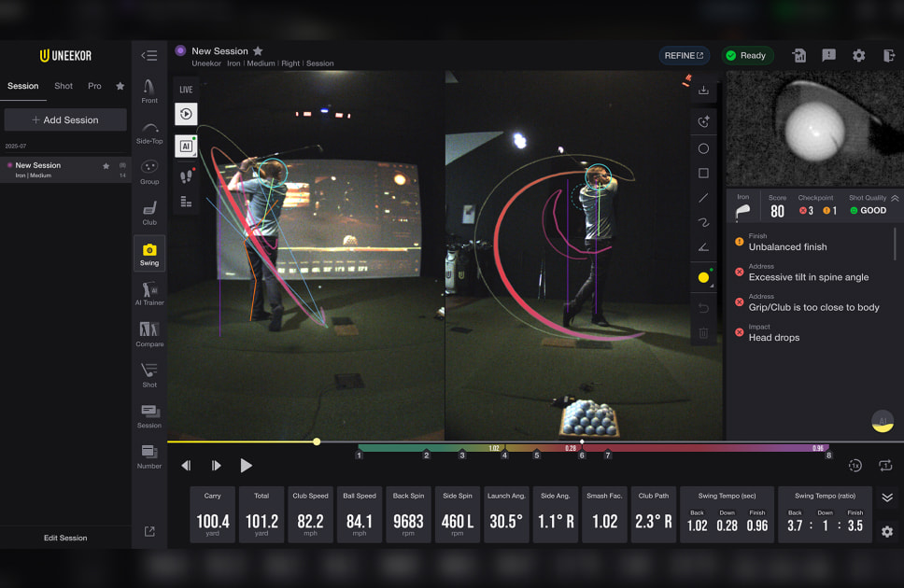Open the Number data view
Image resolution: width=904 pixels, height=588 pixels.
[x=149, y=456]
